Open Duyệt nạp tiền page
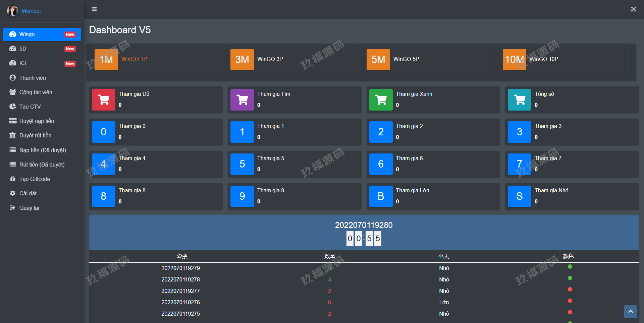This screenshot has height=323, width=644. click(x=37, y=121)
